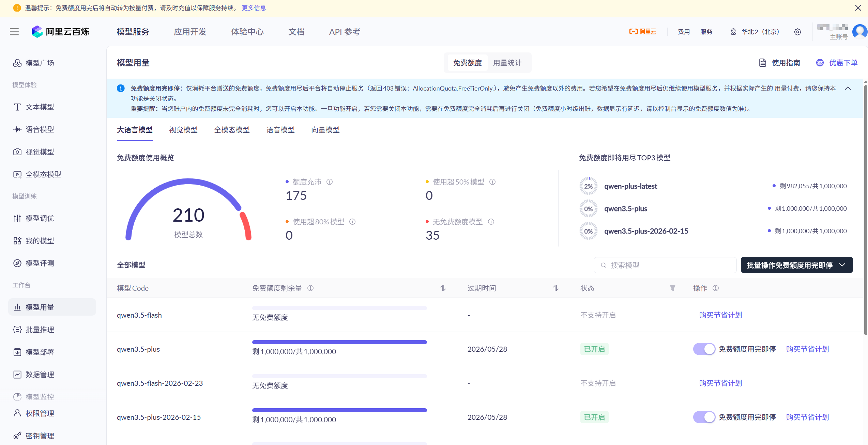The image size is (868, 445).
Task: Switch to 免费额度 tab
Action: 467,63
